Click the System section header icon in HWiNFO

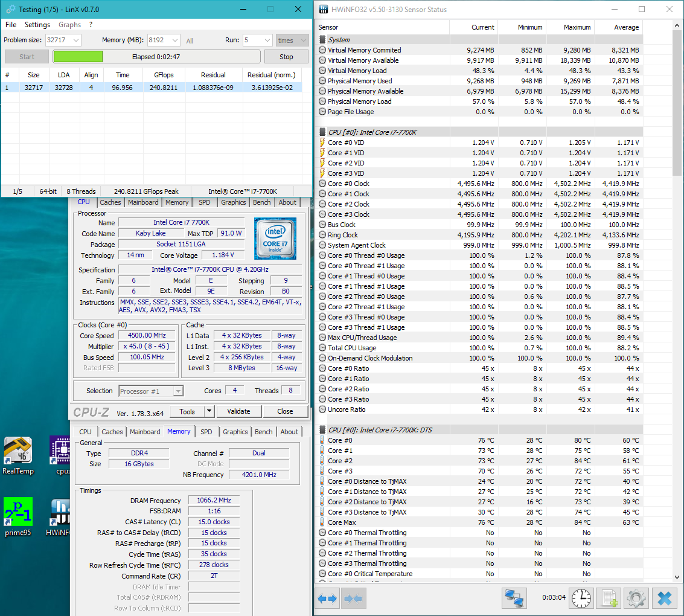(x=322, y=40)
